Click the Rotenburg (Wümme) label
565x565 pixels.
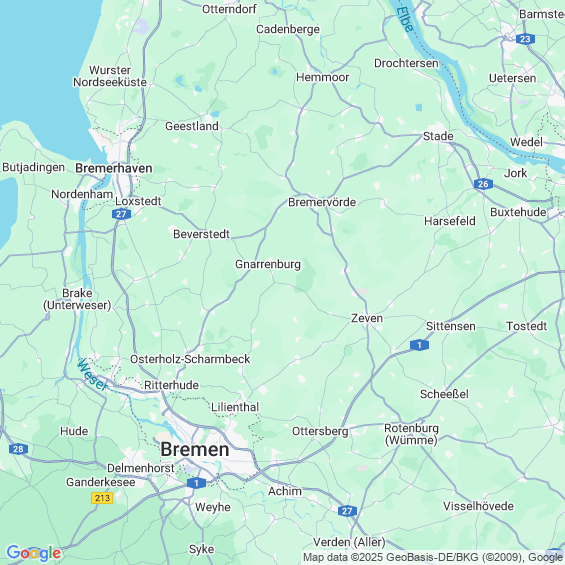[x=411, y=434]
